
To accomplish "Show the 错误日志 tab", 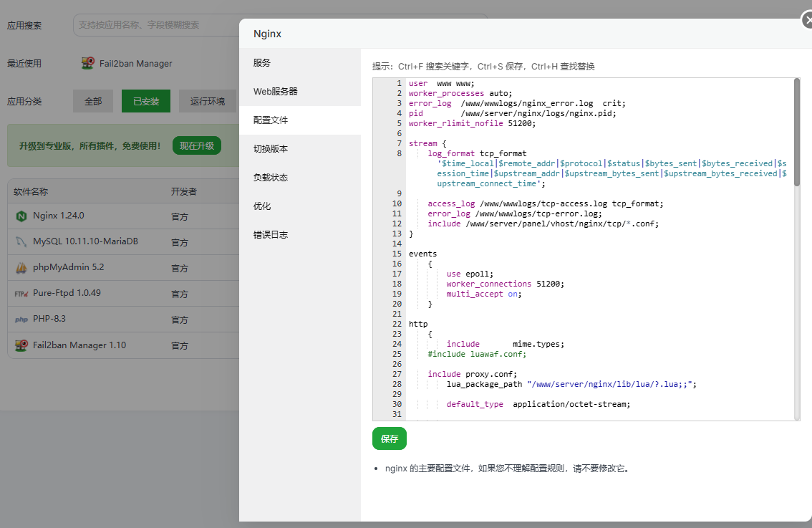I will [271, 235].
